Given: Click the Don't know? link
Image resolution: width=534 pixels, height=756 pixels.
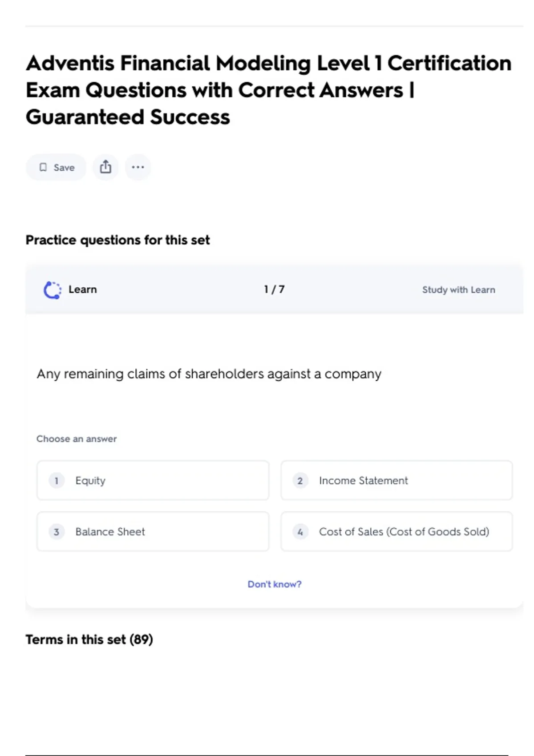Looking at the screenshot, I should 274,584.
